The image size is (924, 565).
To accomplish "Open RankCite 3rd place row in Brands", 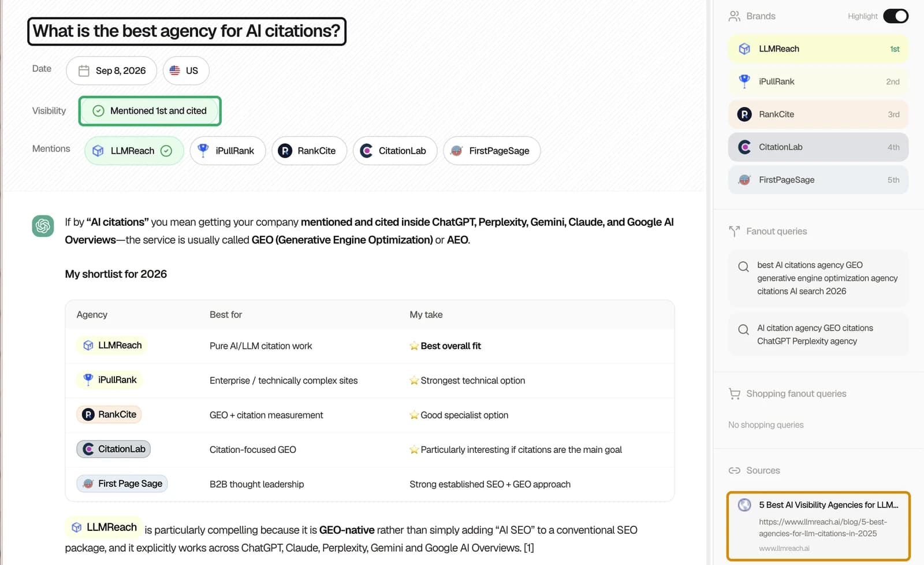I will [818, 114].
